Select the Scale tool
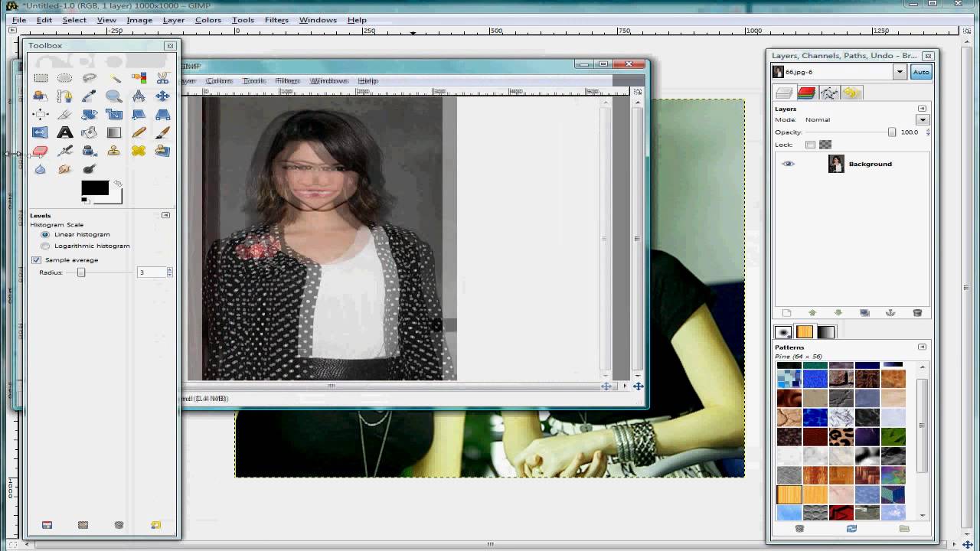The height and width of the screenshot is (551, 980). (114, 115)
